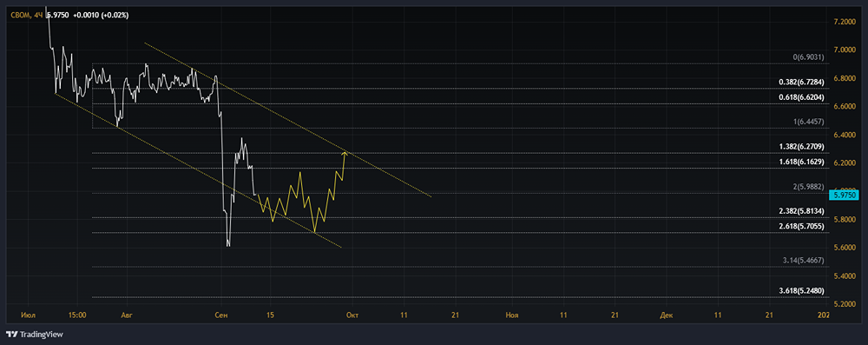Click 6.4000 on the price axis
Image resolution: width=868 pixels, height=345 pixels.
pyautogui.click(x=845, y=135)
